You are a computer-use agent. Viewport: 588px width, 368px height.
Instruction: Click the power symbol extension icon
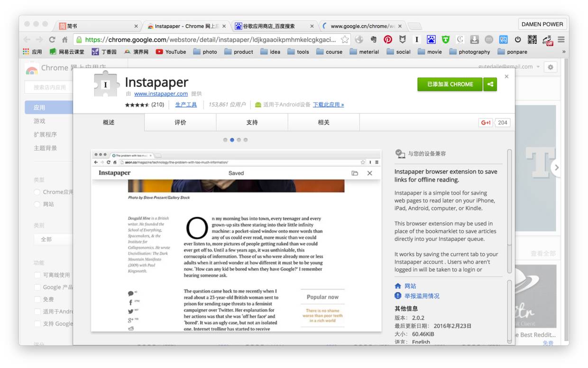518,39
